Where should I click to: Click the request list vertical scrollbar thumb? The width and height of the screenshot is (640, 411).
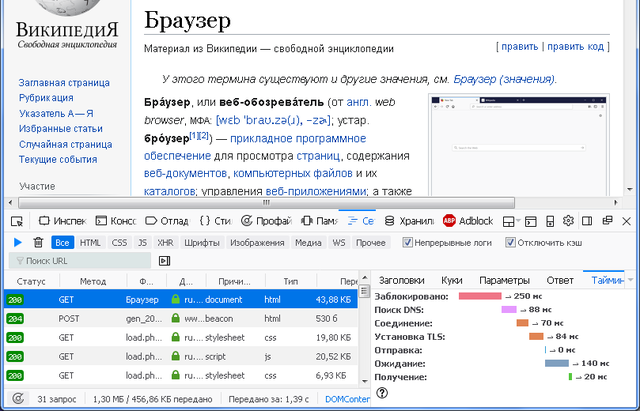(364, 291)
